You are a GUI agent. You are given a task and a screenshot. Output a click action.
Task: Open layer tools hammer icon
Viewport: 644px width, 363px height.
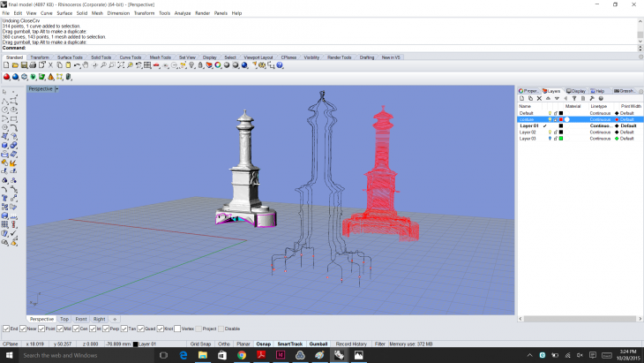tap(591, 98)
